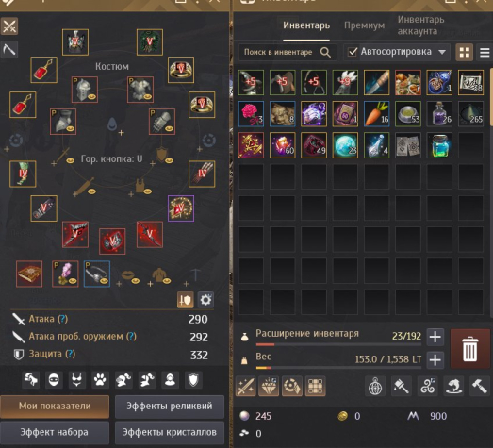Open equipment settings gear icon
The height and width of the screenshot is (448, 493).
click(x=205, y=300)
